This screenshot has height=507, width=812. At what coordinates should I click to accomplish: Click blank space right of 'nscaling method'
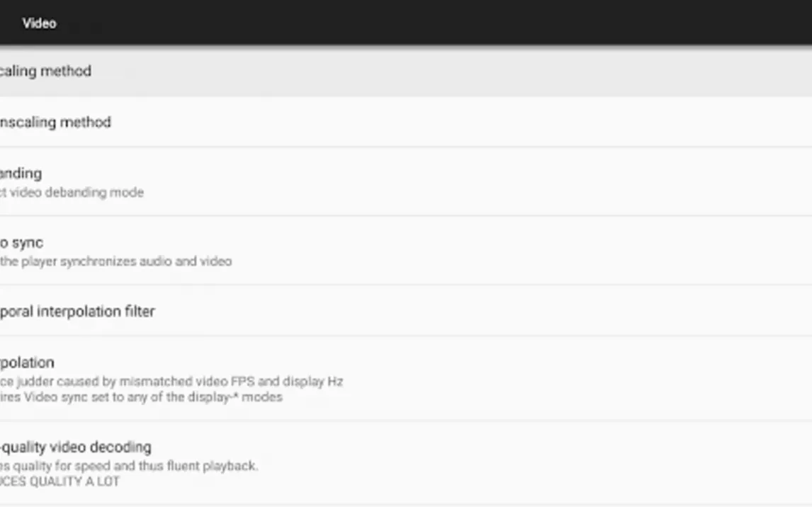(x=425, y=122)
